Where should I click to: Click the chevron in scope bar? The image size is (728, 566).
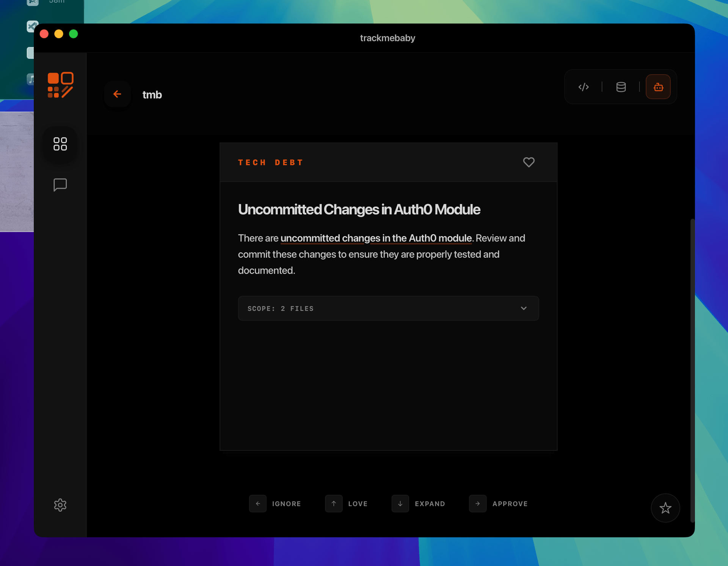524,308
